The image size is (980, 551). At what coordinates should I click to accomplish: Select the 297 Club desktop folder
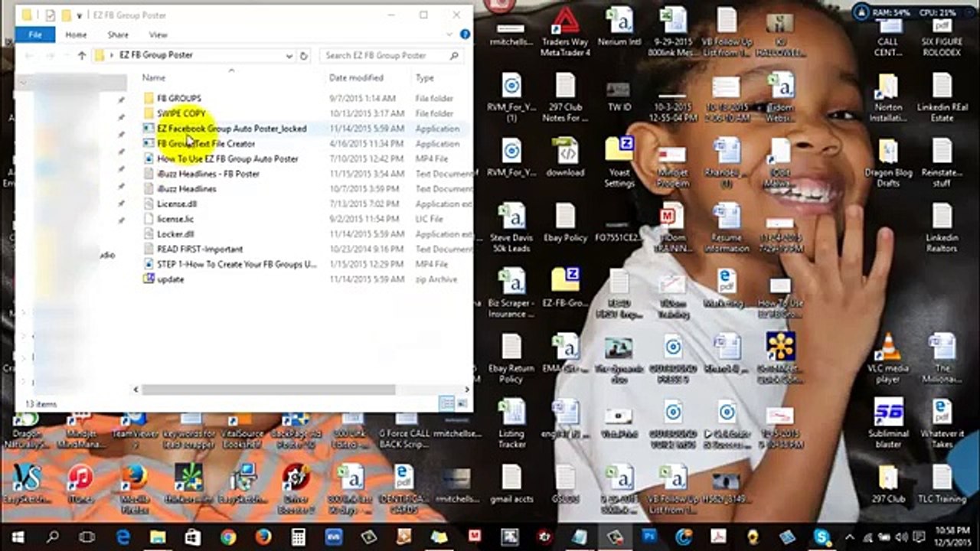click(x=888, y=484)
